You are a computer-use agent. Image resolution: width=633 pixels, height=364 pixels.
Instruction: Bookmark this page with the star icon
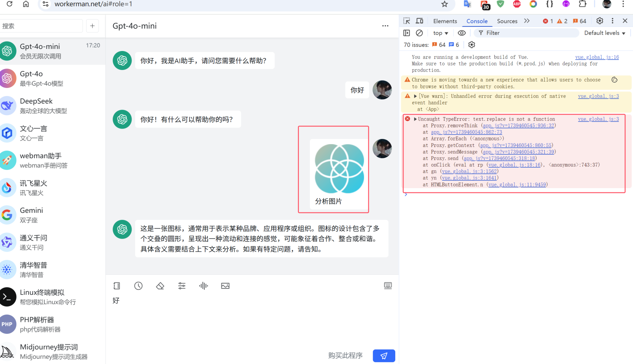[445, 4]
